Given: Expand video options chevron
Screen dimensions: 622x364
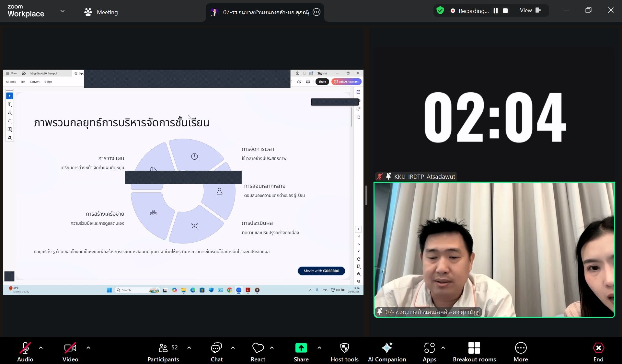Looking at the screenshot, I should point(88,348).
